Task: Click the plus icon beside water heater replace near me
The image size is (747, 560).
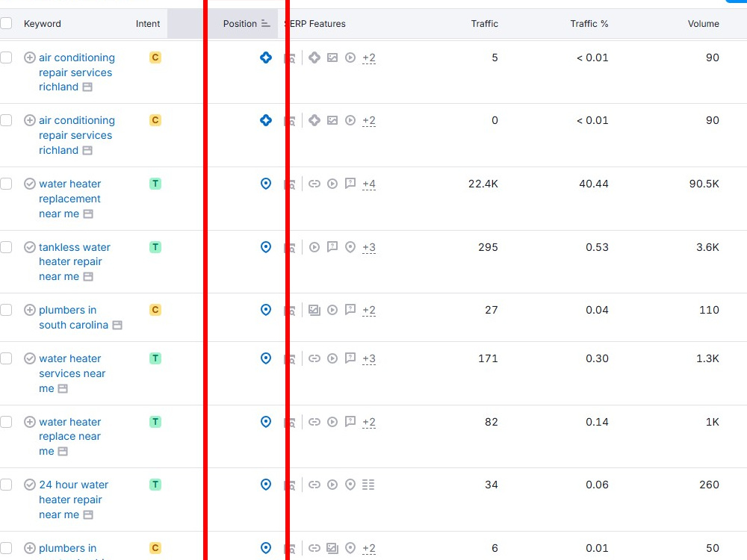Action: [30, 421]
